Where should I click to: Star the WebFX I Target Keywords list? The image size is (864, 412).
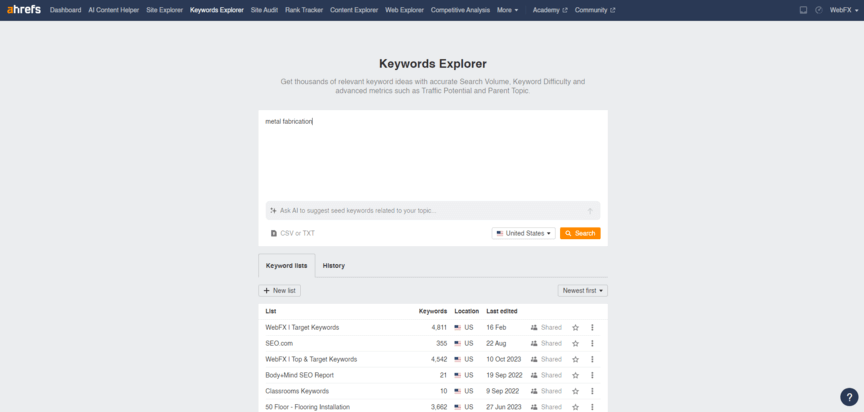pyautogui.click(x=575, y=327)
